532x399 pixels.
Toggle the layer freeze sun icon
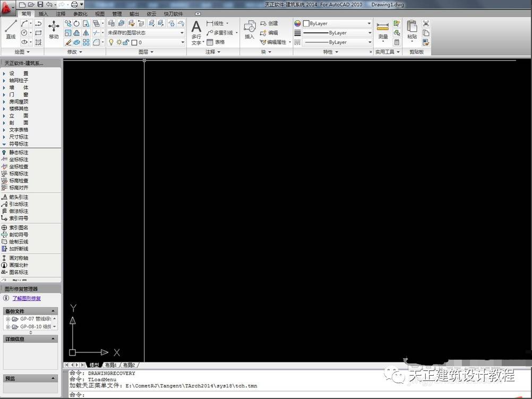coord(119,42)
